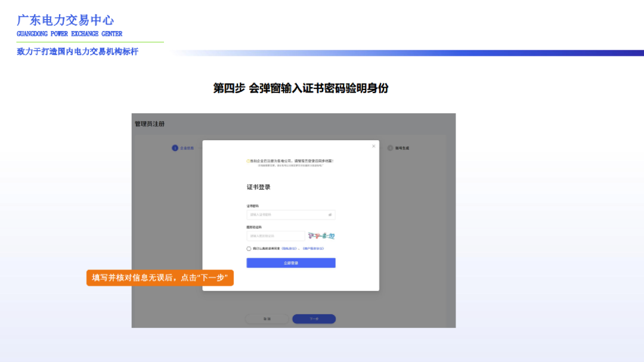
Task: Dismiss the 证书登录 dialog with the × icon
Action: tap(373, 146)
